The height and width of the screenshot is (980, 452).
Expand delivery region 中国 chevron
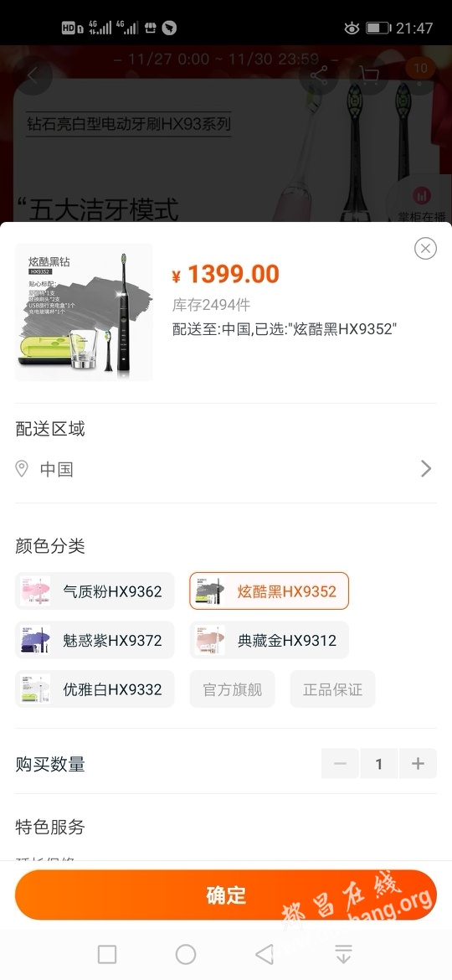[x=426, y=469]
